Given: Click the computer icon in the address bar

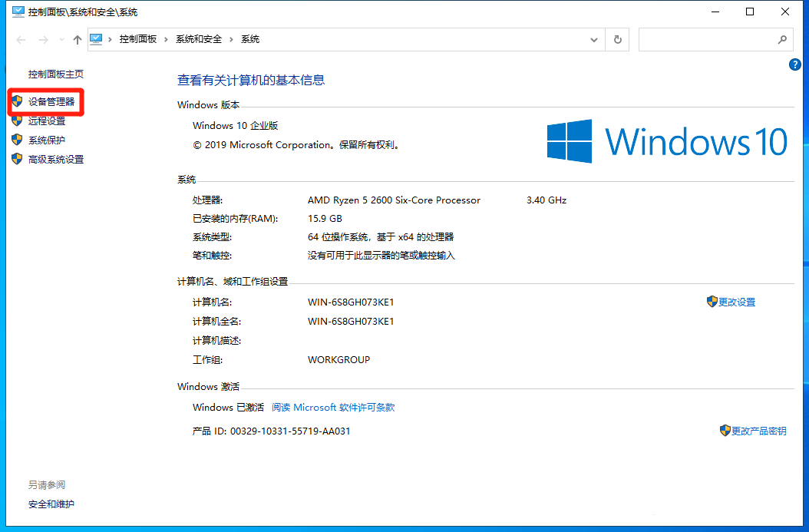Looking at the screenshot, I should click(97, 39).
